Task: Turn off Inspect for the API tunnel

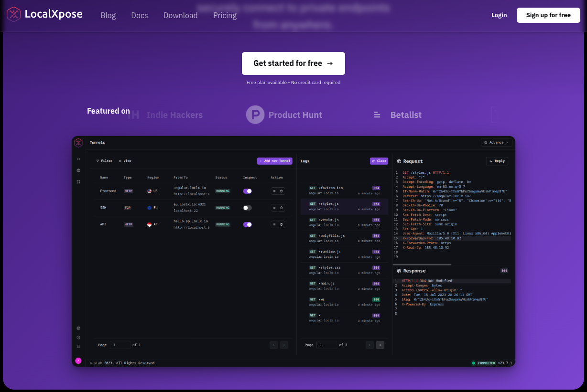Action: (248, 224)
